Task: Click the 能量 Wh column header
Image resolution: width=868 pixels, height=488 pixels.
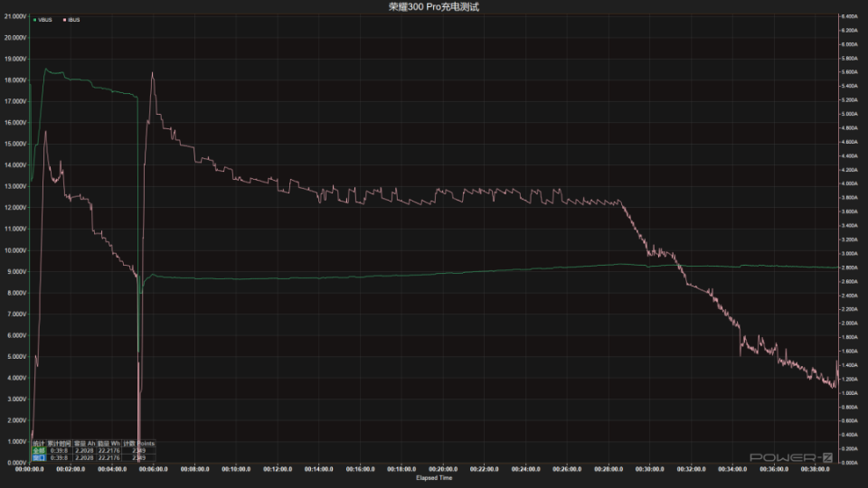Action: point(109,444)
